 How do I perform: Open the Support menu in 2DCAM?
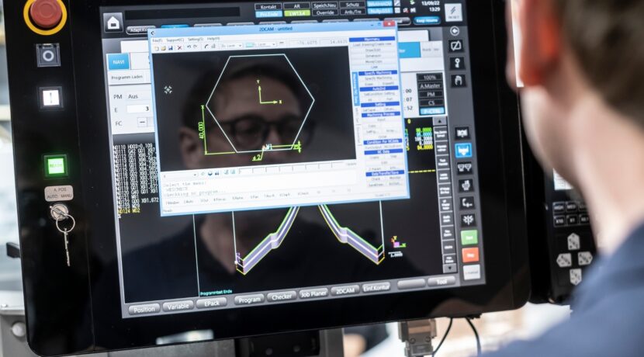coord(175,40)
